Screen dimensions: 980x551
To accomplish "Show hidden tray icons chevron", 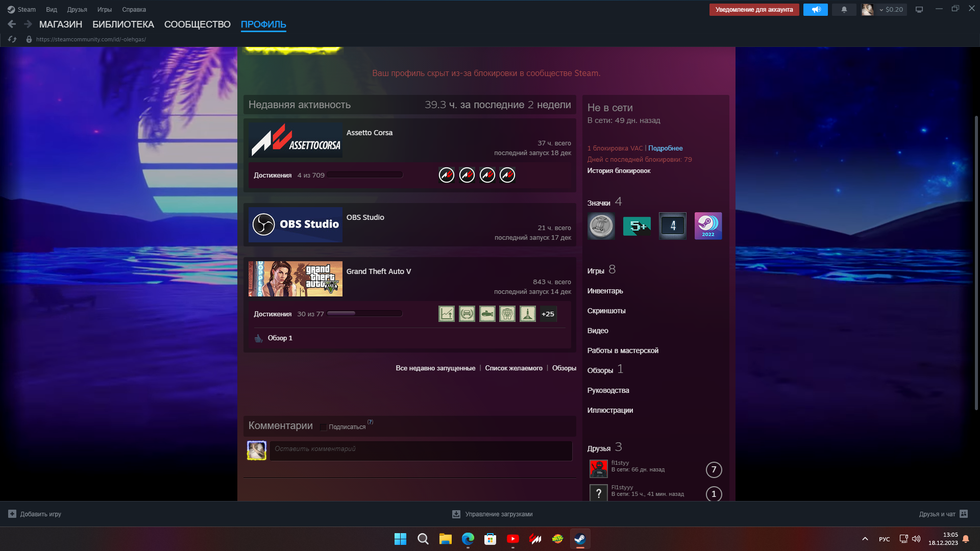I will pyautogui.click(x=865, y=539).
